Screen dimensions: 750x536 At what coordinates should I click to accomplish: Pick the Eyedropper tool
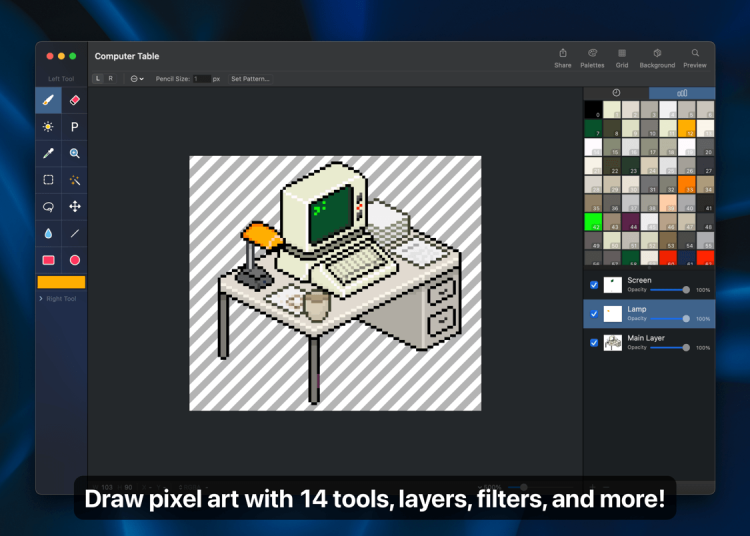(x=48, y=153)
